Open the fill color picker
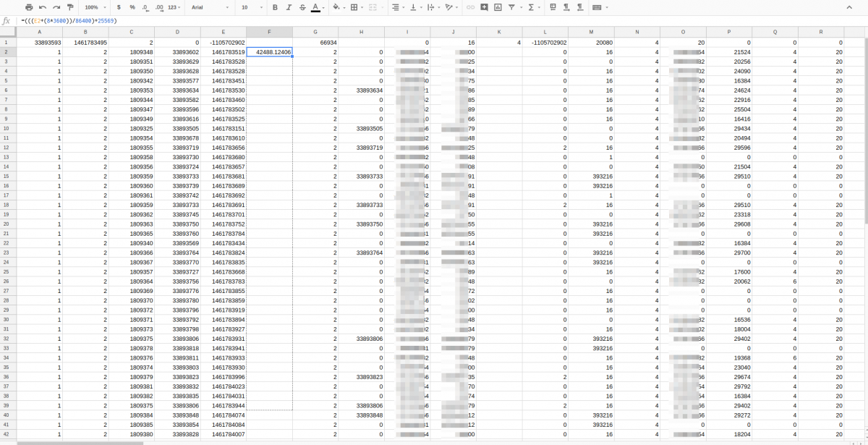Screen dimensions: 868x445 point(336,7)
